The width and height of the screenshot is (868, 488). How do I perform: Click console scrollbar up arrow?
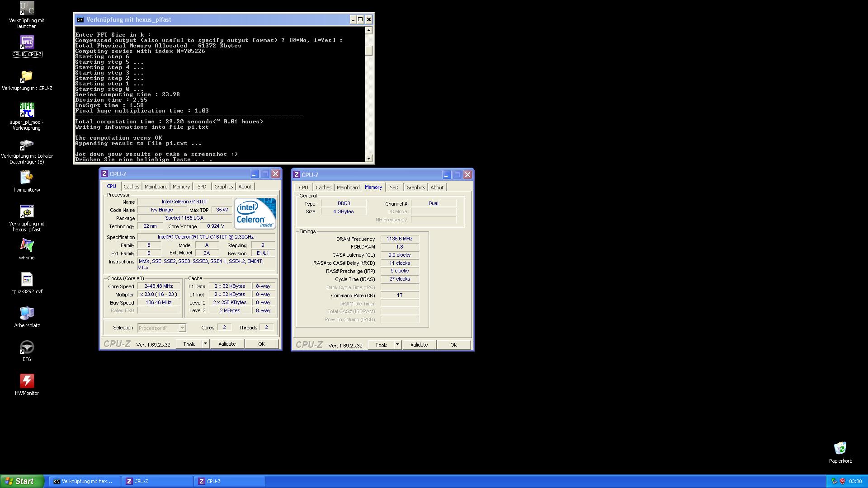tap(368, 30)
